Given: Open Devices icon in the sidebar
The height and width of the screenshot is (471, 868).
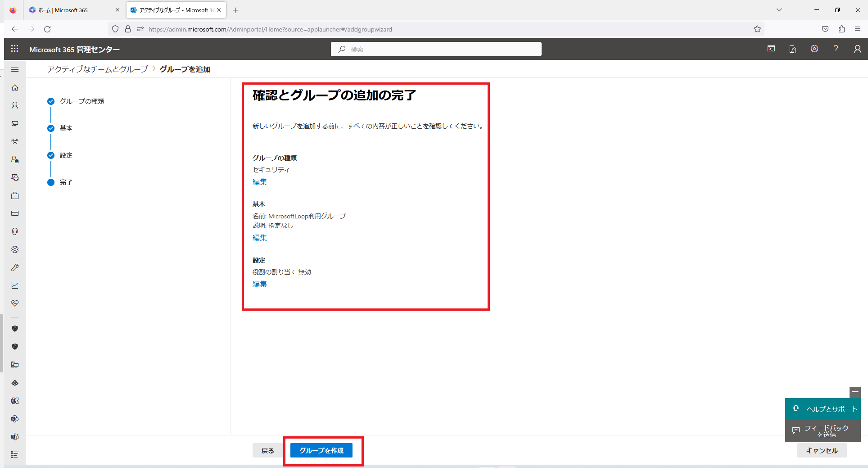Looking at the screenshot, I should click(15, 123).
